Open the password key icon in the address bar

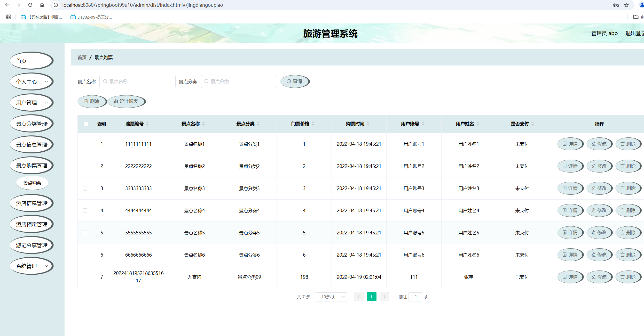(x=616, y=5)
